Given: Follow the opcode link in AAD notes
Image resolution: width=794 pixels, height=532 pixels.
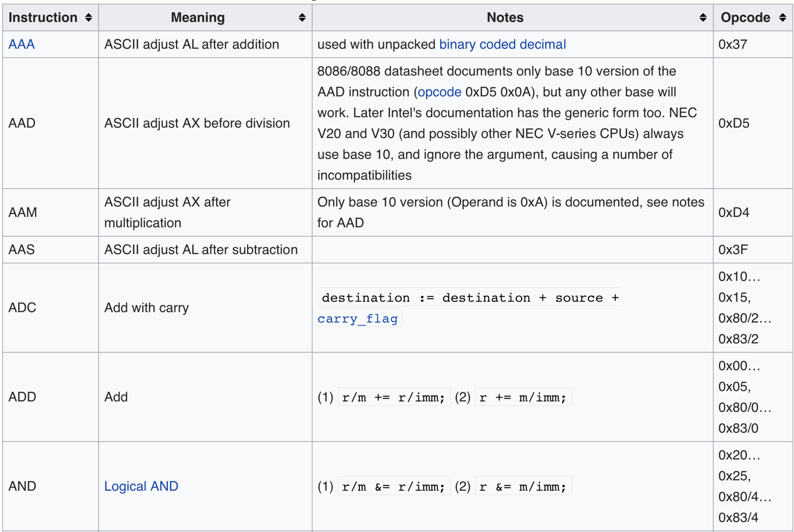Looking at the screenshot, I should (x=439, y=92).
